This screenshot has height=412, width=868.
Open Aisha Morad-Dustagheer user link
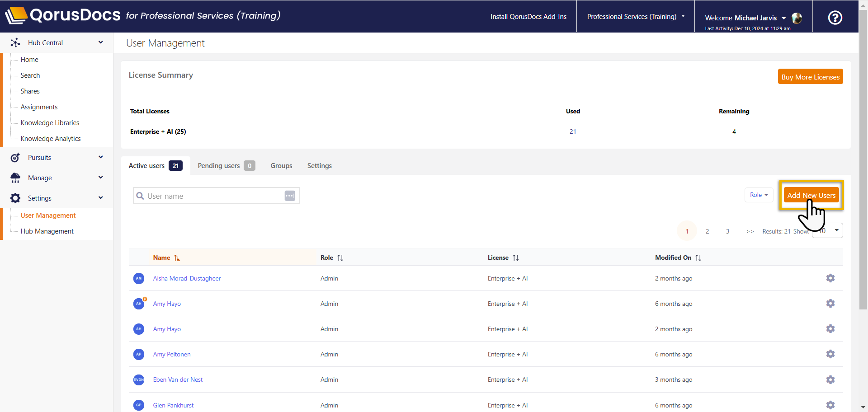[x=187, y=278]
